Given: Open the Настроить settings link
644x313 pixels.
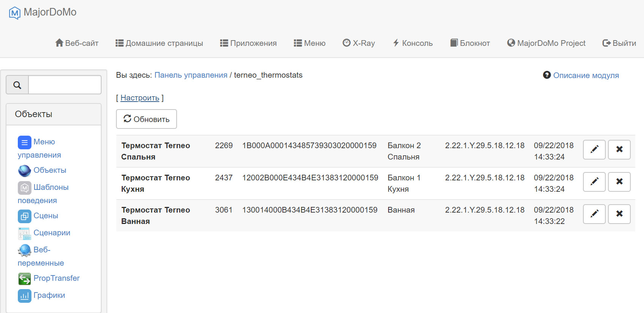Looking at the screenshot, I should (x=140, y=98).
